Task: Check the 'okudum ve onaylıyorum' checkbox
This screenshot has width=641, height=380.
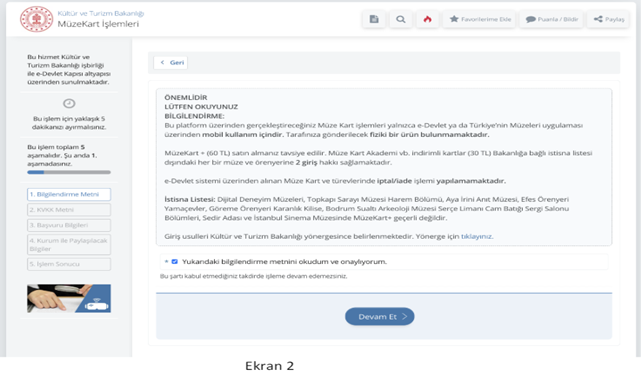Action: pos(175,262)
